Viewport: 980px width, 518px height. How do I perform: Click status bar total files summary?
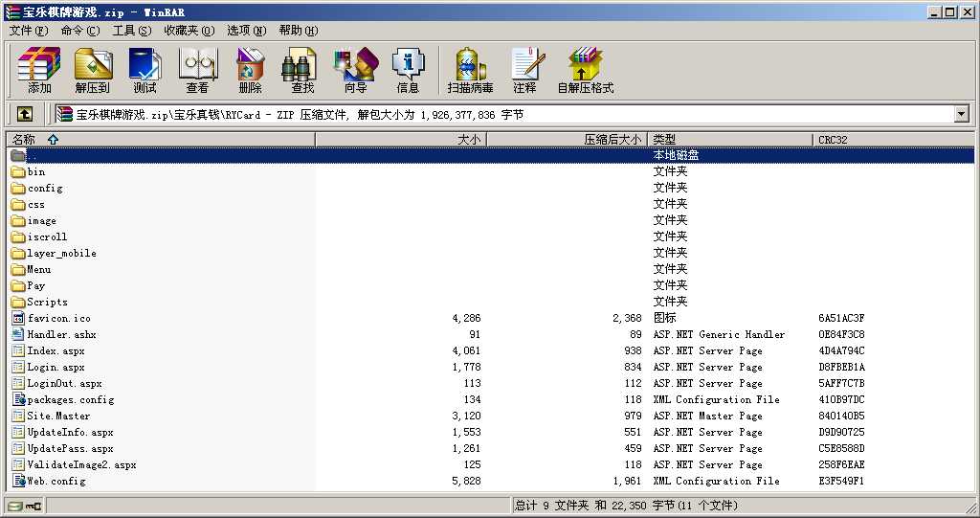click(x=626, y=506)
